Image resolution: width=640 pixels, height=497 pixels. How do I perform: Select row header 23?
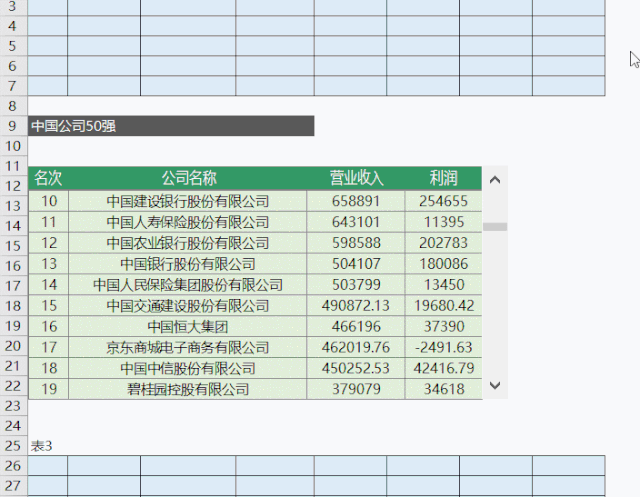pyautogui.click(x=13, y=406)
